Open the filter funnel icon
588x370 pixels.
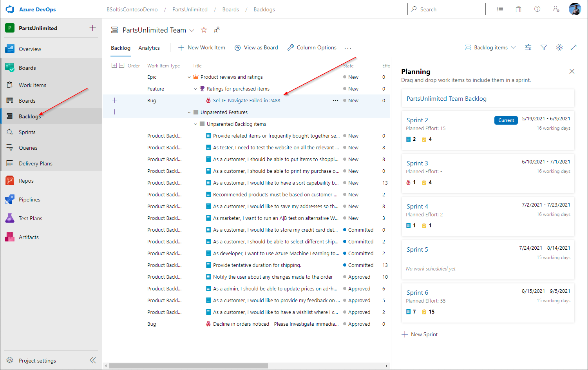coord(544,47)
